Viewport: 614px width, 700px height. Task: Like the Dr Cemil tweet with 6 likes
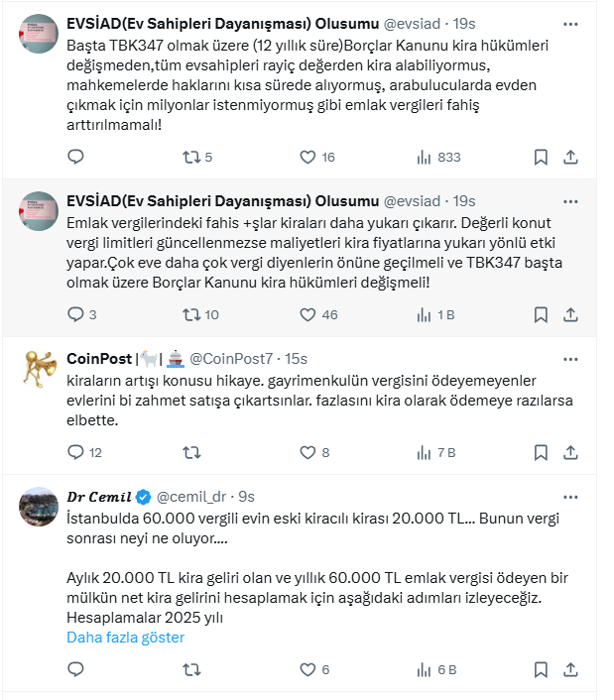pos(307,670)
